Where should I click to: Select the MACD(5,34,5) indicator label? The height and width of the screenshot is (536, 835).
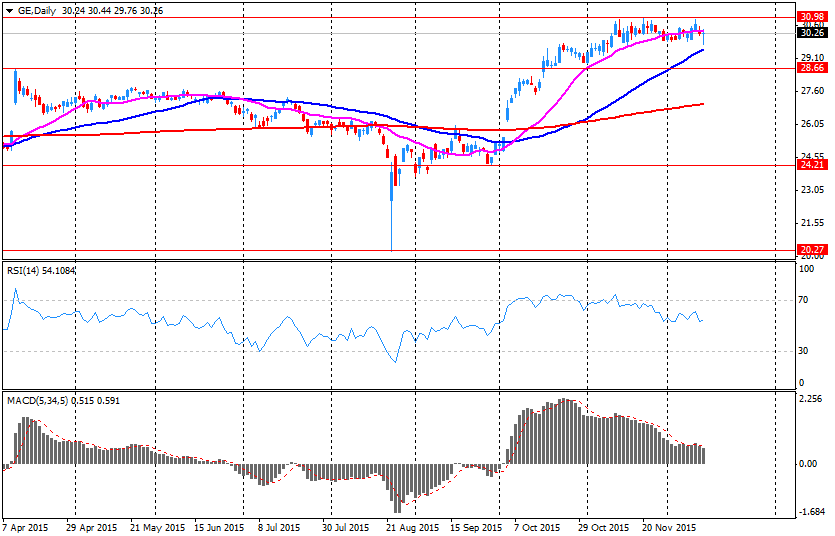(x=63, y=400)
